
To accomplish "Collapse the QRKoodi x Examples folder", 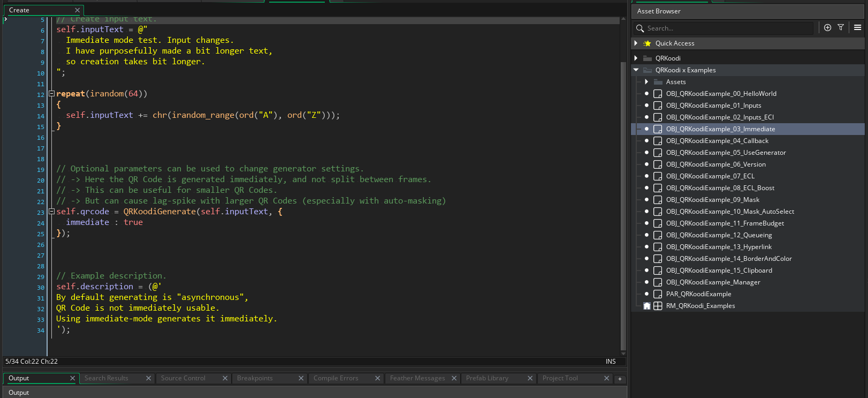I will (636, 70).
